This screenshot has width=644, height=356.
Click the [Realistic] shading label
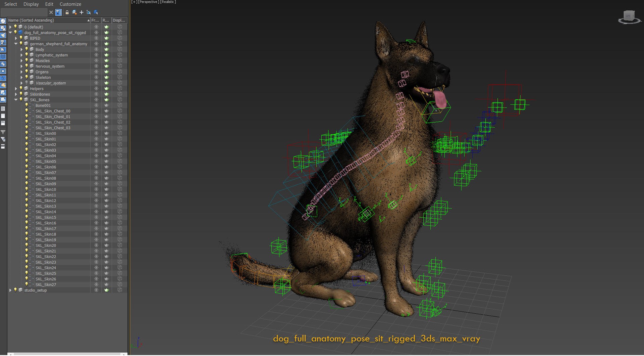click(x=168, y=2)
